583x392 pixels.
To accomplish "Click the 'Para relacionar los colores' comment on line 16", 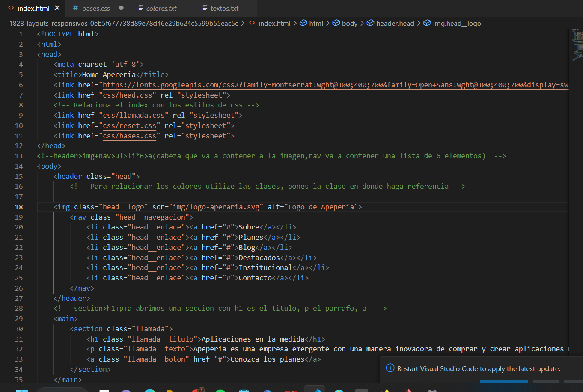I will tap(268, 186).
